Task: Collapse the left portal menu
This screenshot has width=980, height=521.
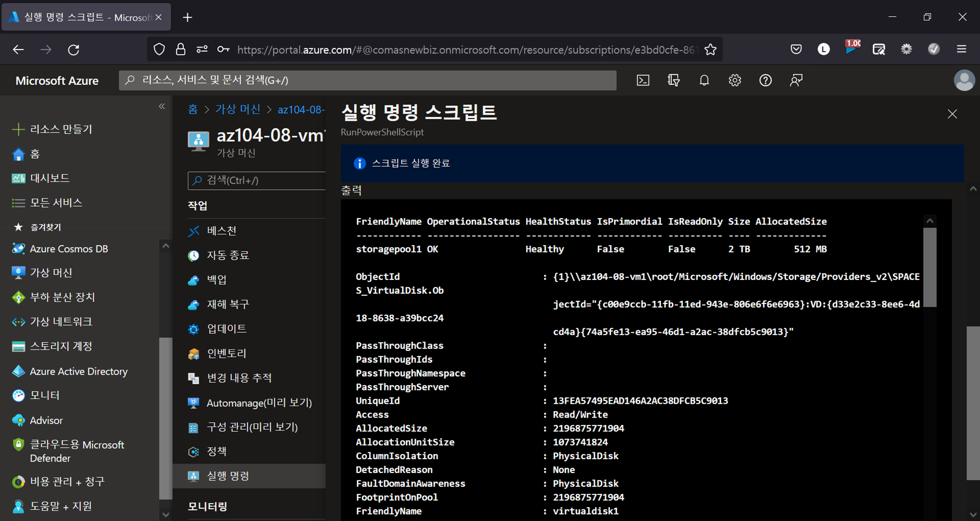Action: [162, 106]
